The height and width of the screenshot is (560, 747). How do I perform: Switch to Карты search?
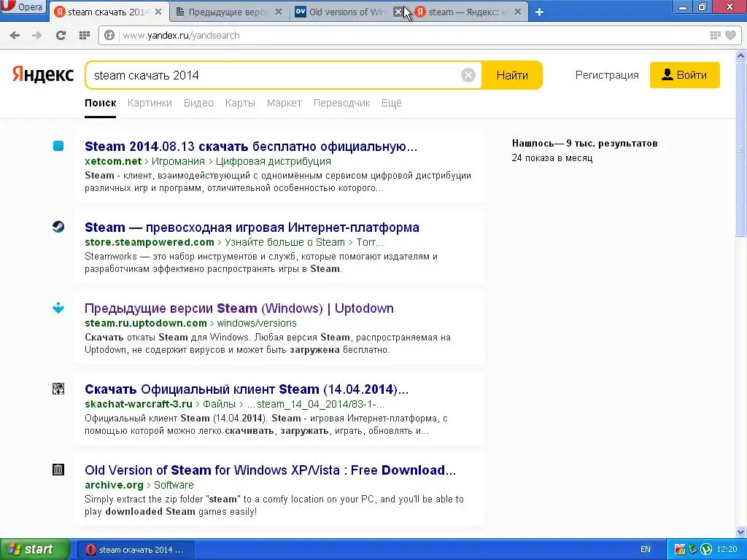point(240,103)
